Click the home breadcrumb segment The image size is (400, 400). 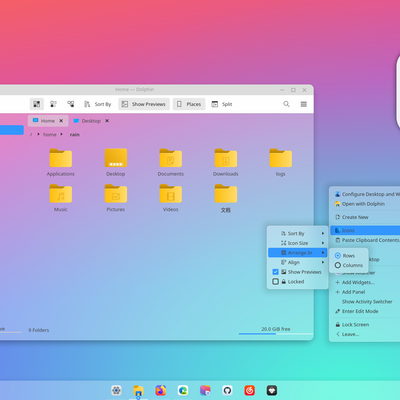(x=50, y=134)
